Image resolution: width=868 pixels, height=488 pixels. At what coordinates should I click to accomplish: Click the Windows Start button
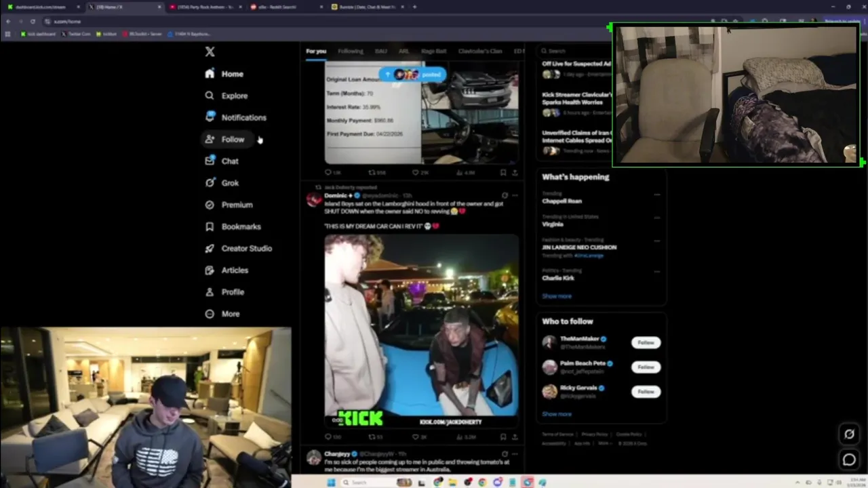(331, 482)
